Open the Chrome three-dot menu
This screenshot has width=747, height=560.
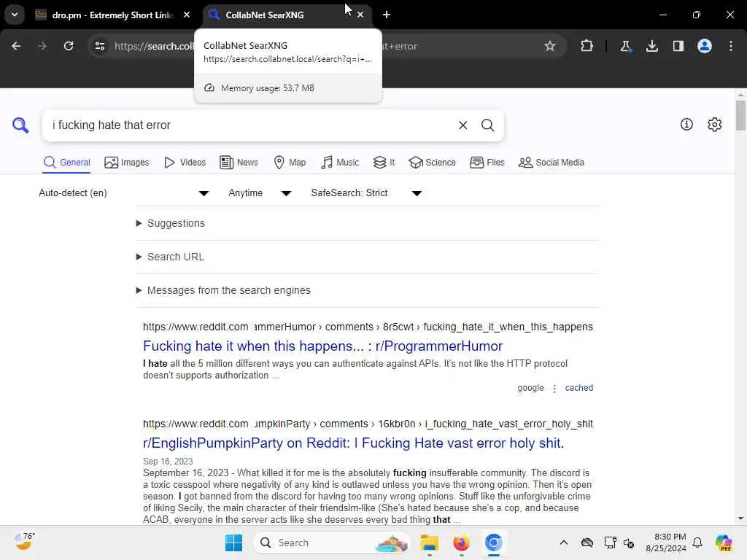731,46
